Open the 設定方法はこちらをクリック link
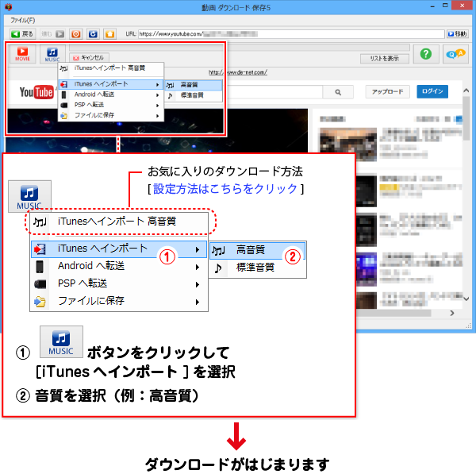This screenshot has height=474, width=476. pyautogui.click(x=225, y=189)
